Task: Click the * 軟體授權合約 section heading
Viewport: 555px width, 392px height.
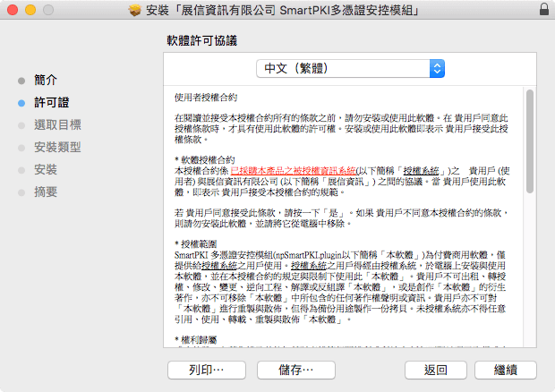Action: (x=205, y=160)
